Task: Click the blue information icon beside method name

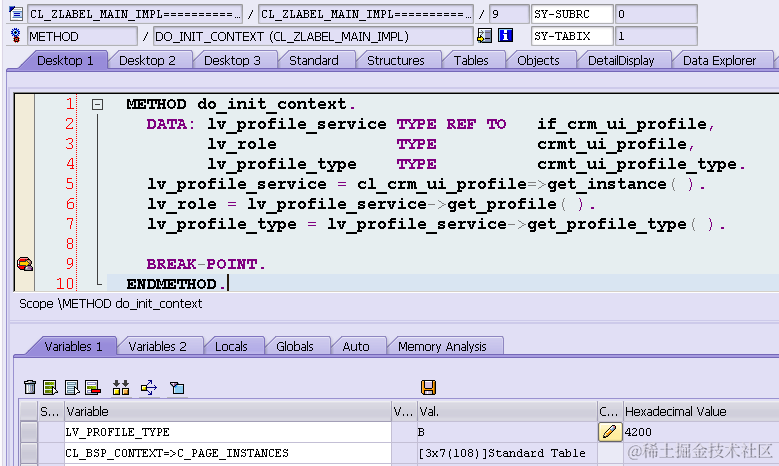Action: tap(505, 35)
